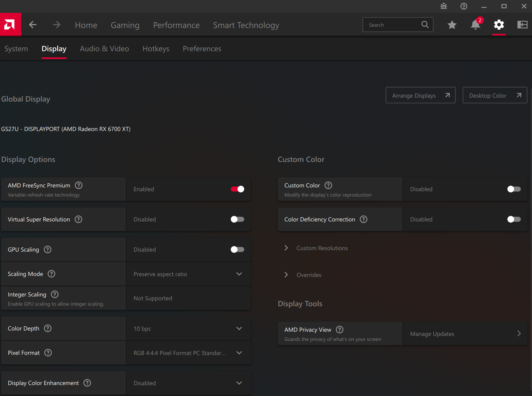The image size is (532, 396).
Task: Click the sidebar panel toggle icon
Action: 522,25
